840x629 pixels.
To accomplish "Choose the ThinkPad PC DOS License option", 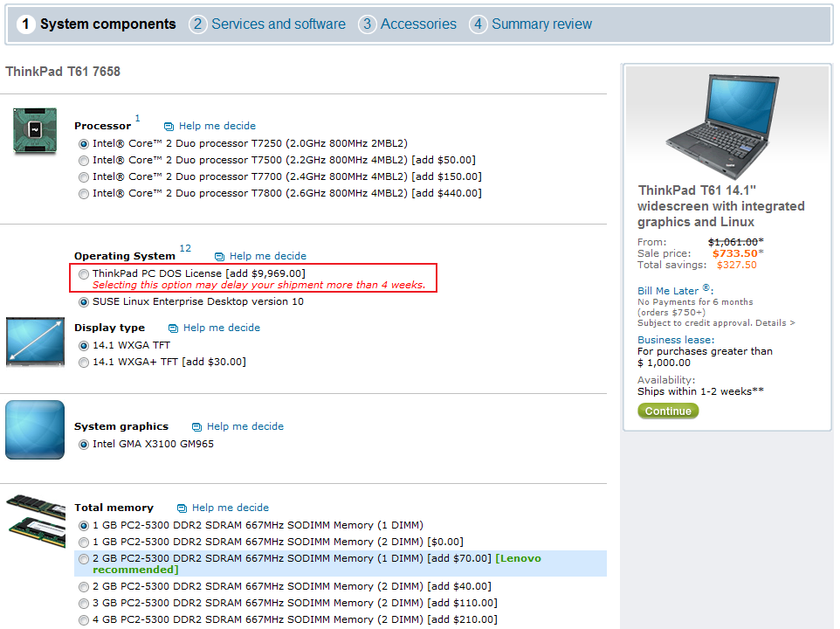I will tap(84, 274).
